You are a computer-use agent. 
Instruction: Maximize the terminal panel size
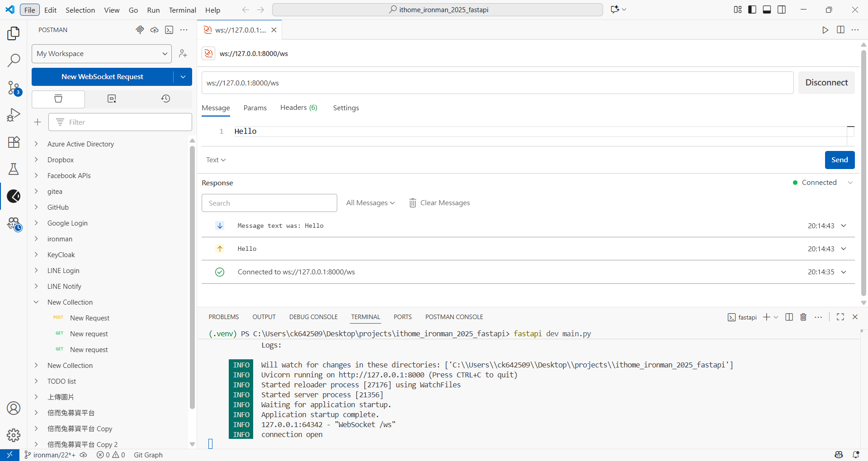click(840, 317)
